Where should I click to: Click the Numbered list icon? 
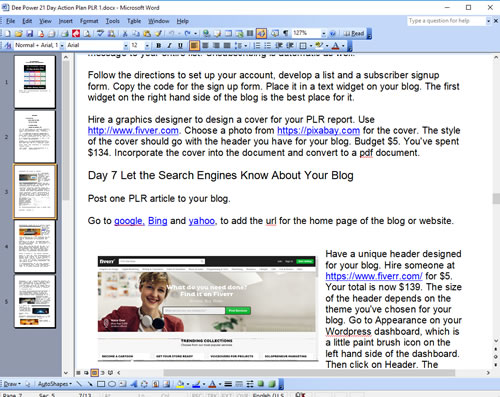point(257,46)
